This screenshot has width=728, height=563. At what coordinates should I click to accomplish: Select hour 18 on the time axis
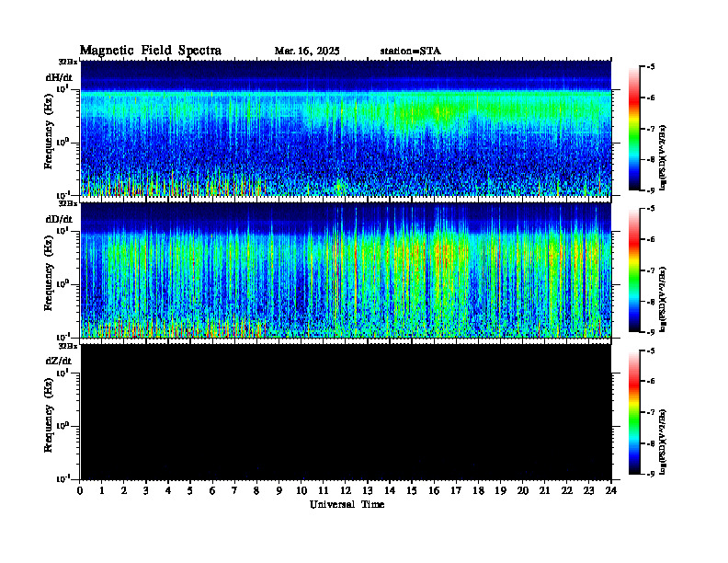coord(479,491)
